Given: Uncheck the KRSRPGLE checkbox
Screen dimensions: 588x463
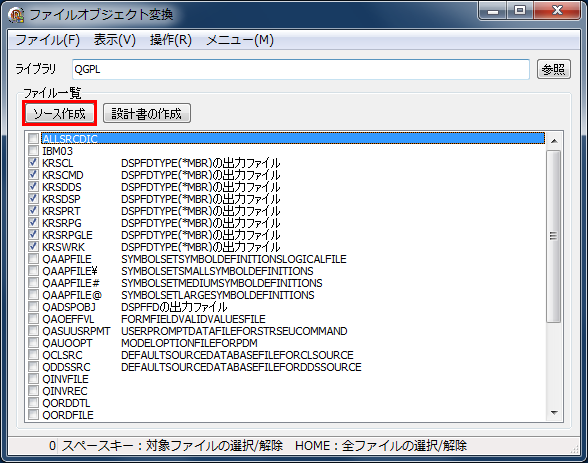Looking at the screenshot, I should 33,234.
